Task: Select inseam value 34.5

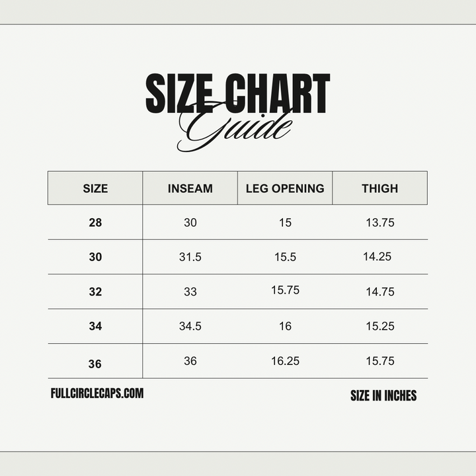Action: 190,326
